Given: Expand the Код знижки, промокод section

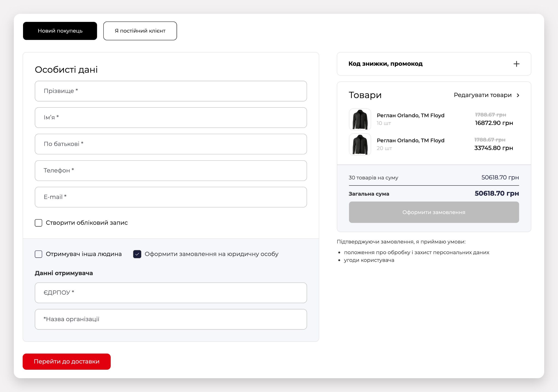Looking at the screenshot, I should coord(434,64).
